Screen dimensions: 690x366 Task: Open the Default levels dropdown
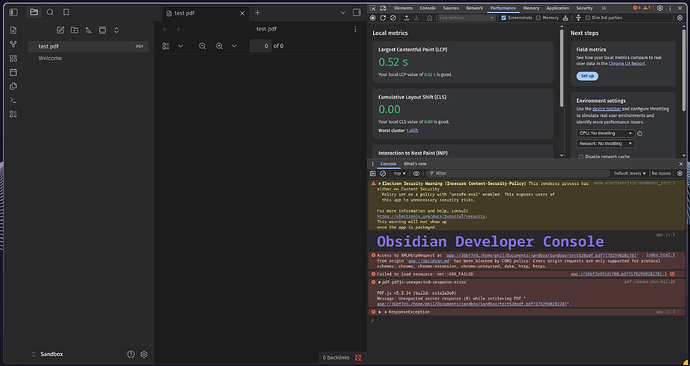point(630,173)
